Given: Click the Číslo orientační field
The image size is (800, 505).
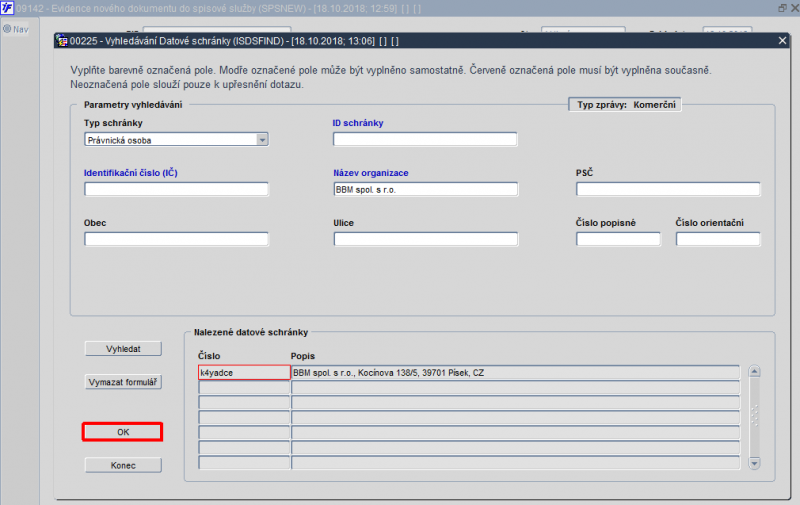Looking at the screenshot, I should point(718,239).
